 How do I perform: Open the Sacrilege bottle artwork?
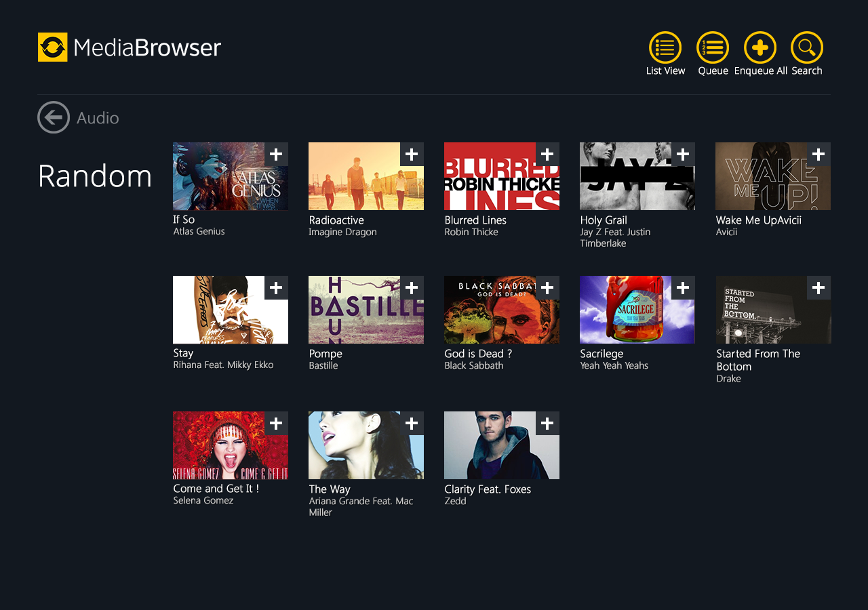[x=637, y=310]
